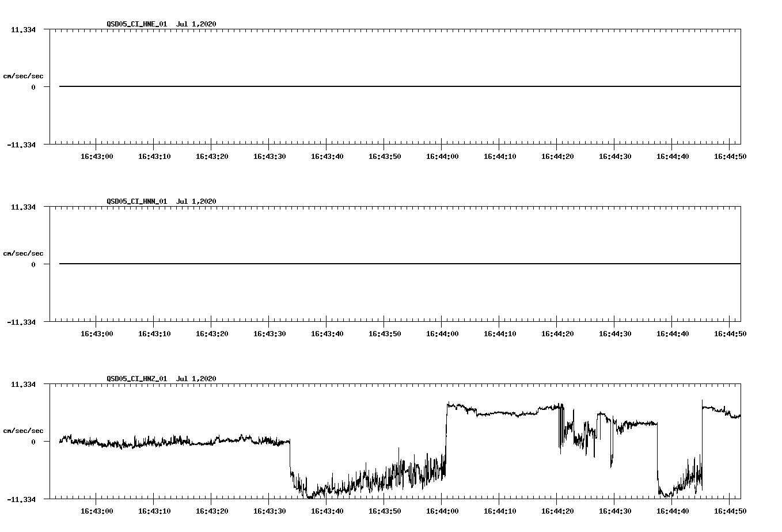Click the 0 axis label on HNZ plot
The image size is (782, 532).
coord(33,442)
